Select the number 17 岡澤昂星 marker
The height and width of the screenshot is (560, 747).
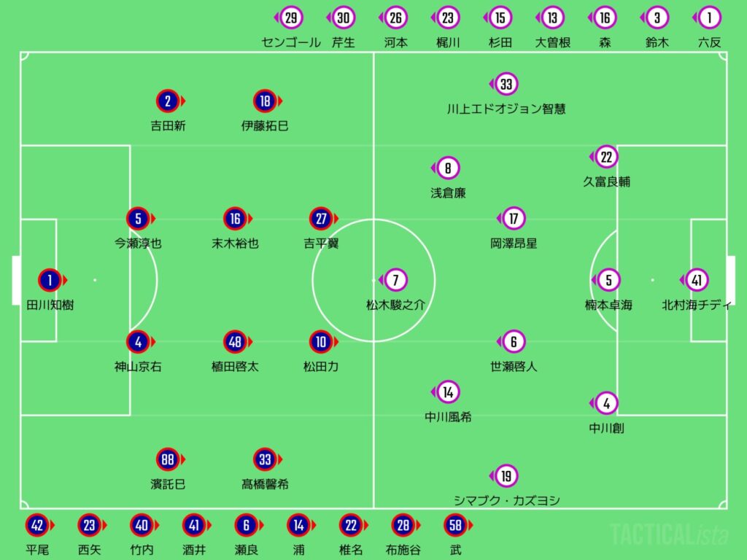point(514,219)
